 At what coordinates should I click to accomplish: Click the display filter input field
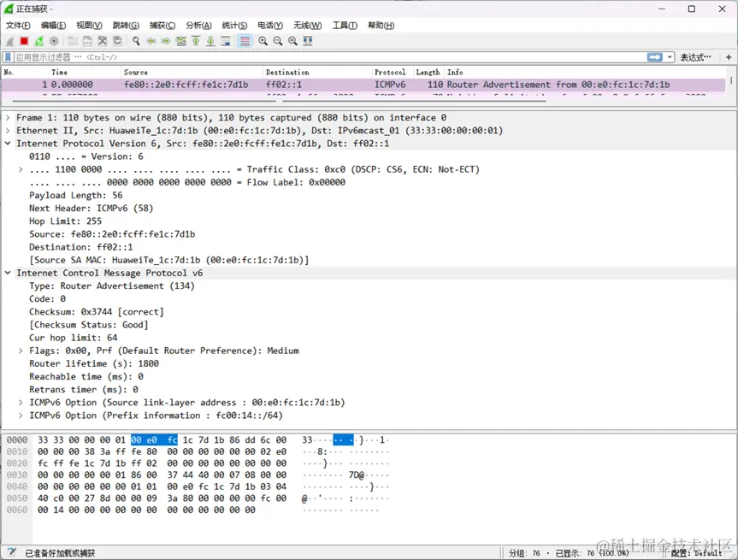[329, 57]
